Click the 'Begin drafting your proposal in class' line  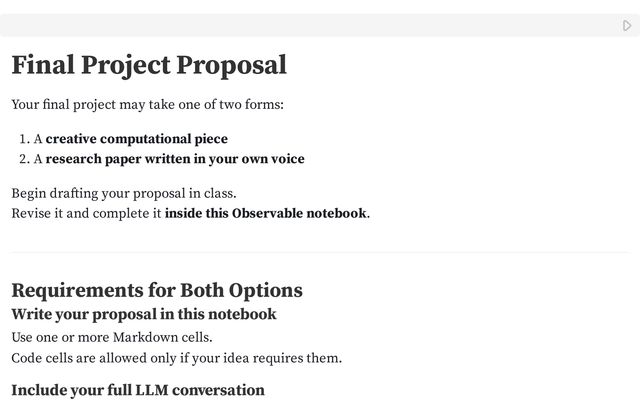click(x=123, y=193)
